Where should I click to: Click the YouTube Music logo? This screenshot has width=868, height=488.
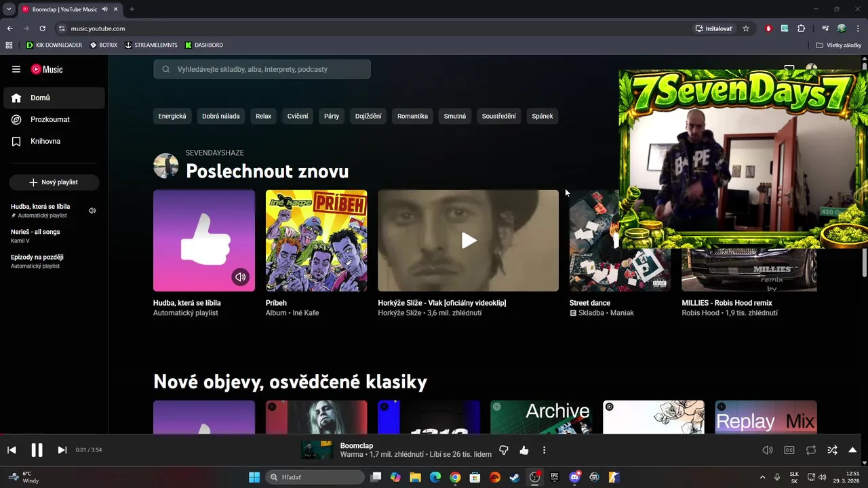coord(47,69)
